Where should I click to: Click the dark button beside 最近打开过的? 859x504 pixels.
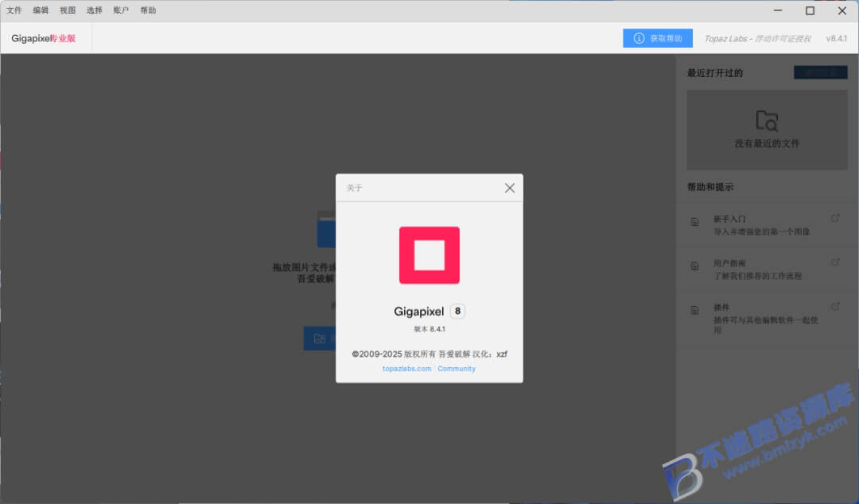point(821,72)
